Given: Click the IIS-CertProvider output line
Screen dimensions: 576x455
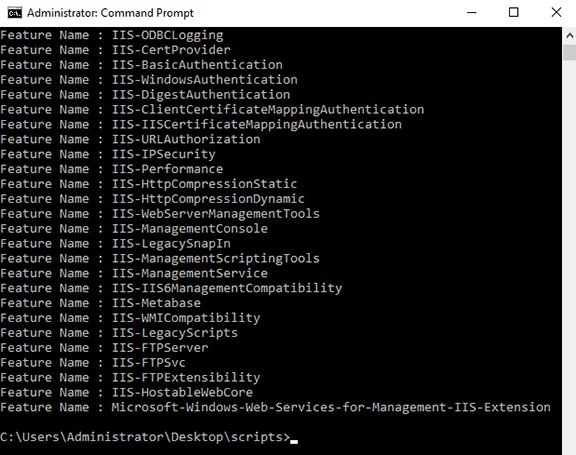Looking at the screenshot, I should (x=115, y=50).
